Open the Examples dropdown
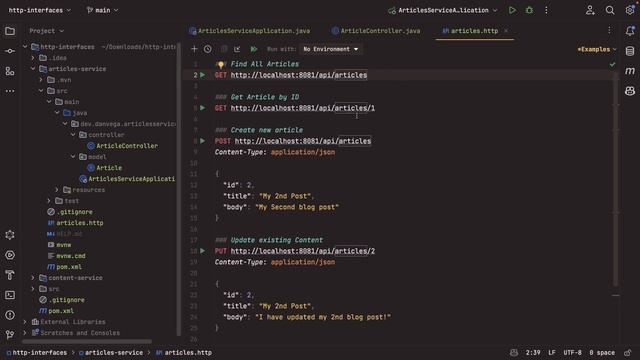 (597, 49)
